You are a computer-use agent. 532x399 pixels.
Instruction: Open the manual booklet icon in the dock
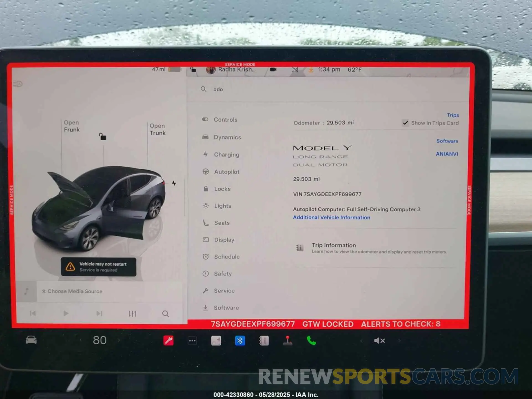pos(264,341)
